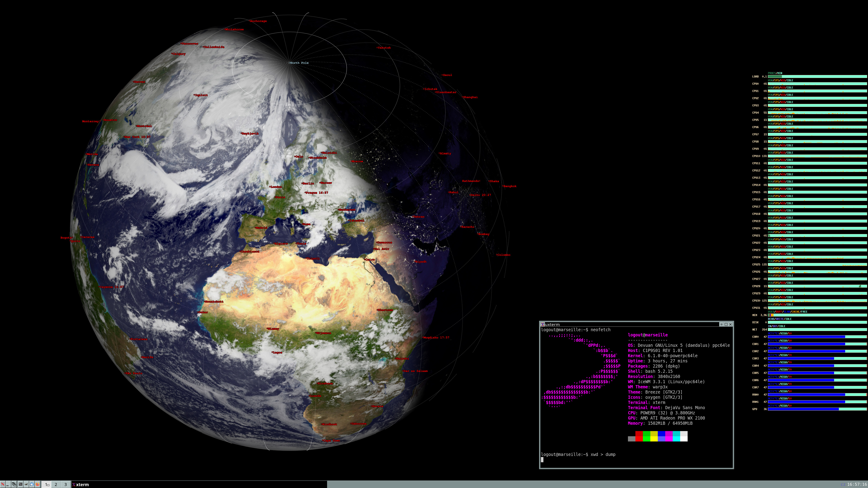868x488 pixels.
Task: Click the taskbar clock showing 16:57:16
Action: 857,485
